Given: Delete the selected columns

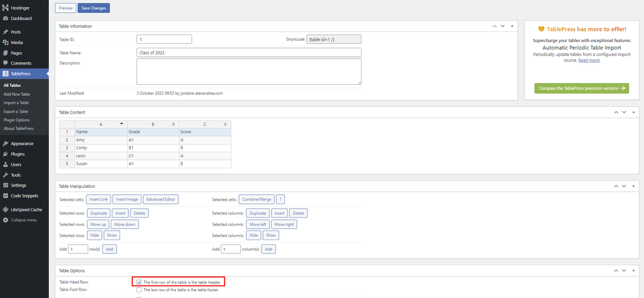Looking at the screenshot, I should [x=299, y=214].
